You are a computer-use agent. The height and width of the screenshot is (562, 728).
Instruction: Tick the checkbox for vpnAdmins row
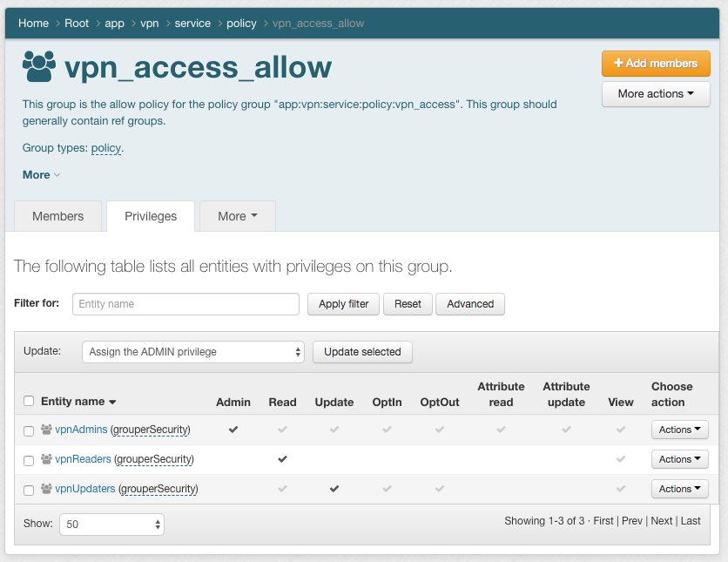(29, 430)
